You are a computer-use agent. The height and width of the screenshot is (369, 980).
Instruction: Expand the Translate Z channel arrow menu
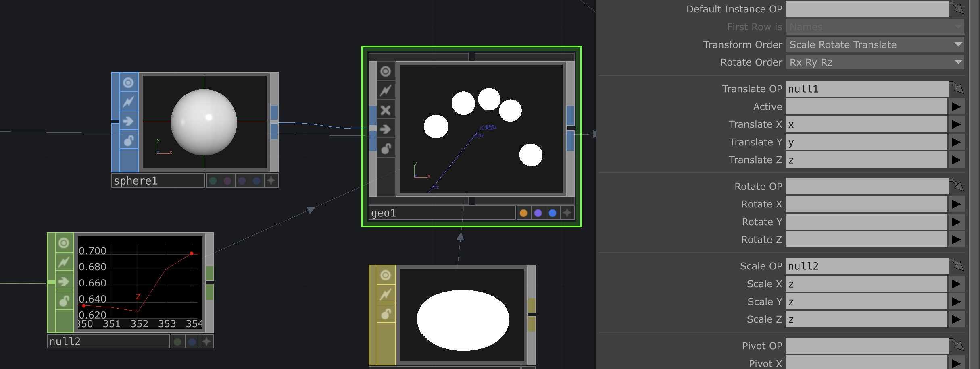point(956,160)
